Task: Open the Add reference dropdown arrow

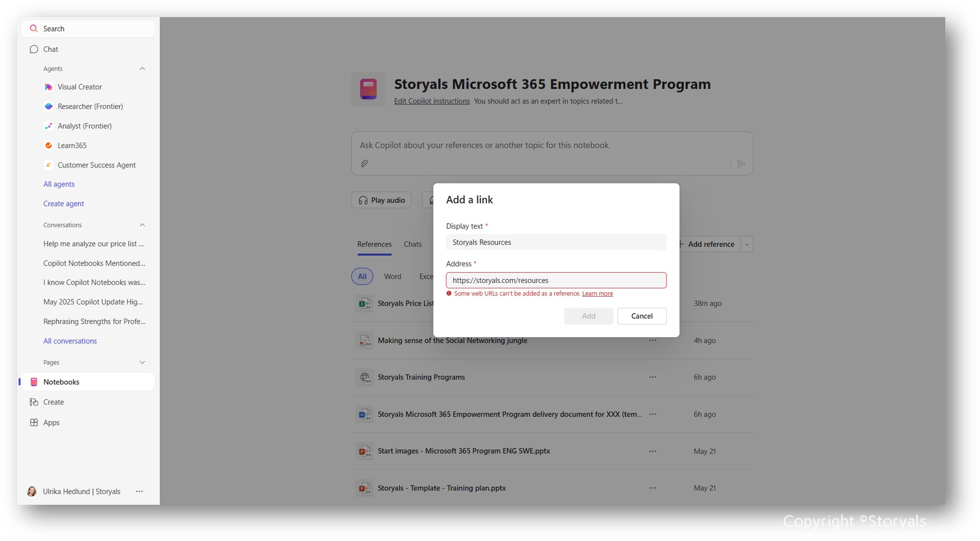Action: click(x=746, y=245)
